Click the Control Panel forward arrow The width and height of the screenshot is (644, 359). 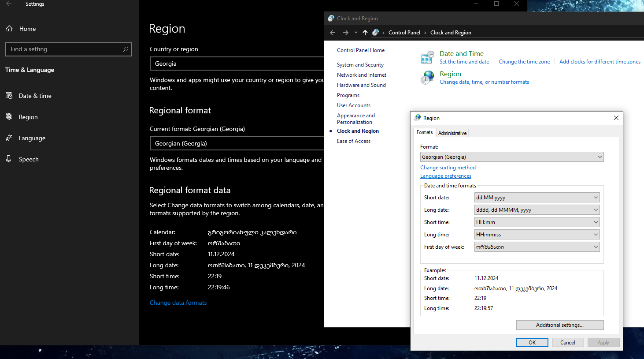coord(346,33)
